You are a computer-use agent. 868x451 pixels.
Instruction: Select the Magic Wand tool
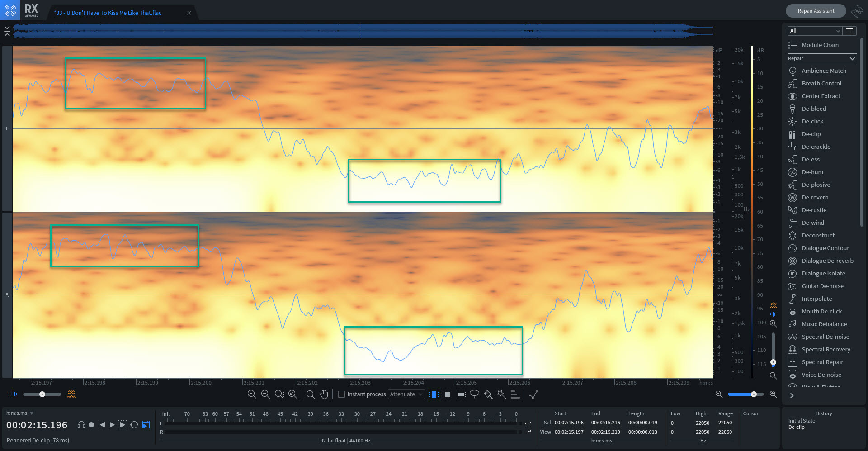pos(501,394)
